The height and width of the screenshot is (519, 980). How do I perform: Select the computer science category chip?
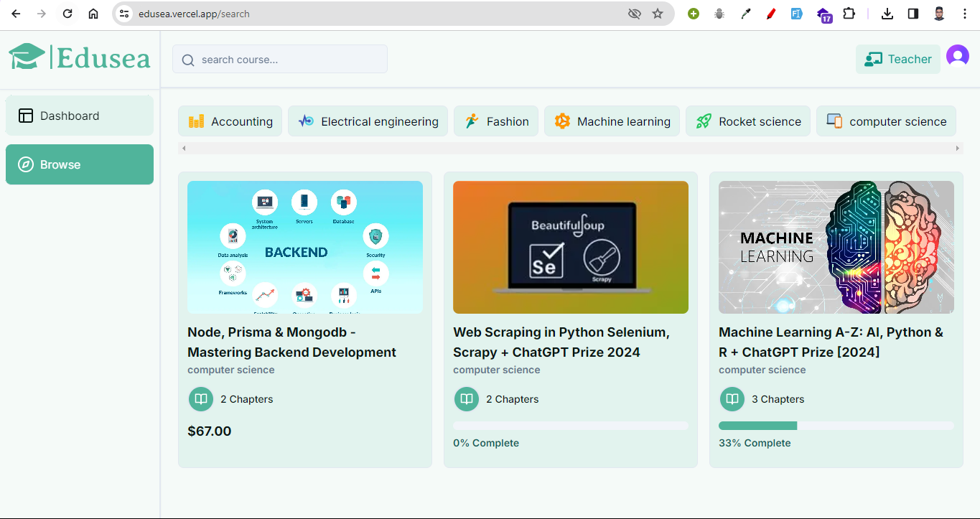[x=887, y=121]
